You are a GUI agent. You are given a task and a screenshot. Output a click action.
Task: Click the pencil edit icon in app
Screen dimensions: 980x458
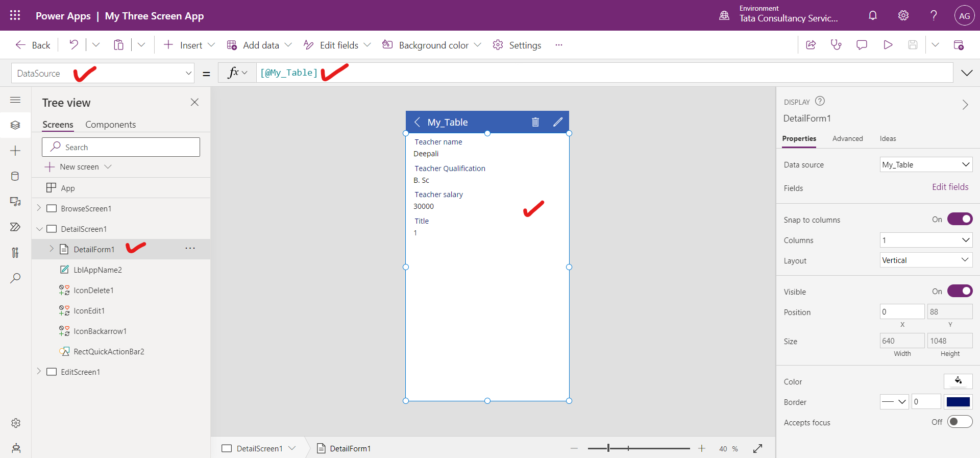point(558,122)
